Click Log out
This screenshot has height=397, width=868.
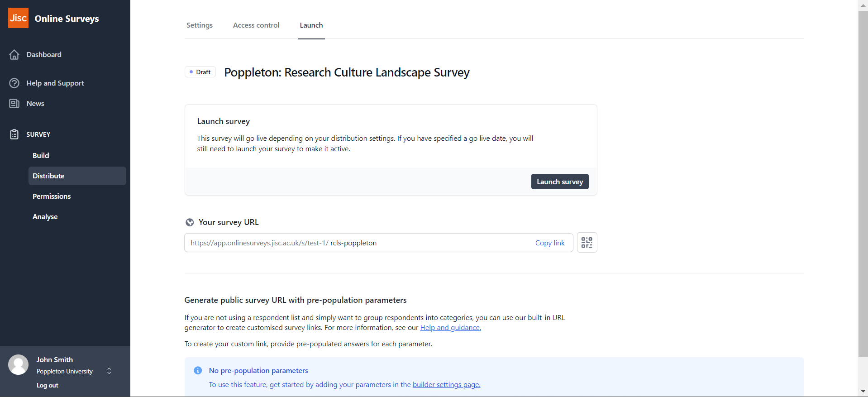[x=48, y=386]
